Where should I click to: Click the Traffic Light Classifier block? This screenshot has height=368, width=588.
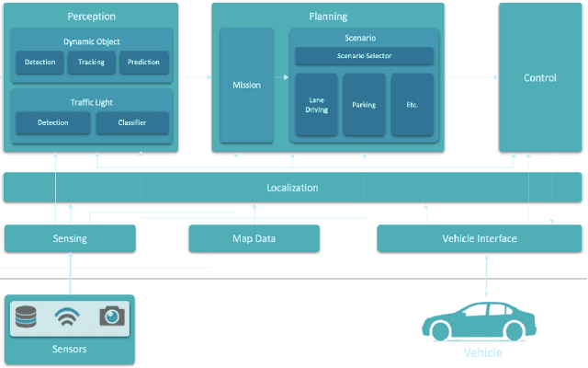[x=132, y=122]
